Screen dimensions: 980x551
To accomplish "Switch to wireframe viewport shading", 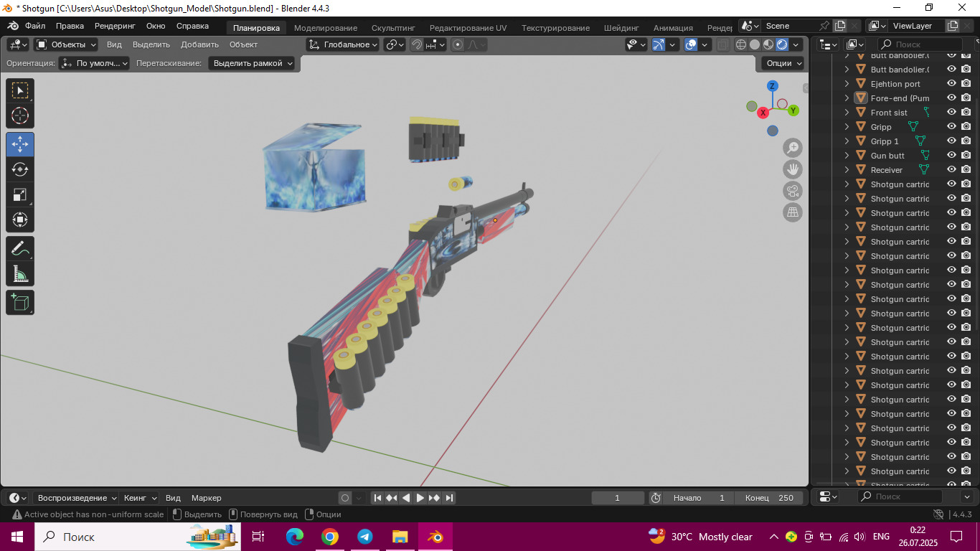I will click(x=741, y=44).
